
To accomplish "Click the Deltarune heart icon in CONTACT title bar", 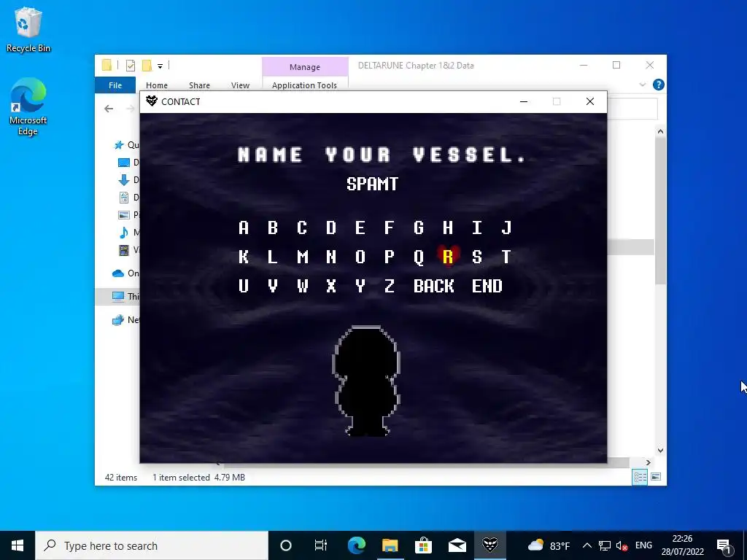I will point(152,101).
